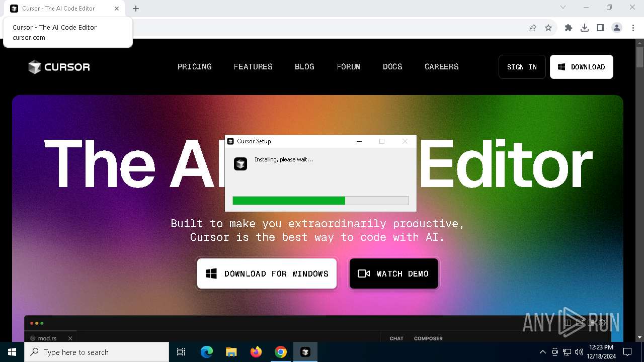The width and height of the screenshot is (644, 362).
Task: Go to the Blog link
Action: [x=304, y=67]
